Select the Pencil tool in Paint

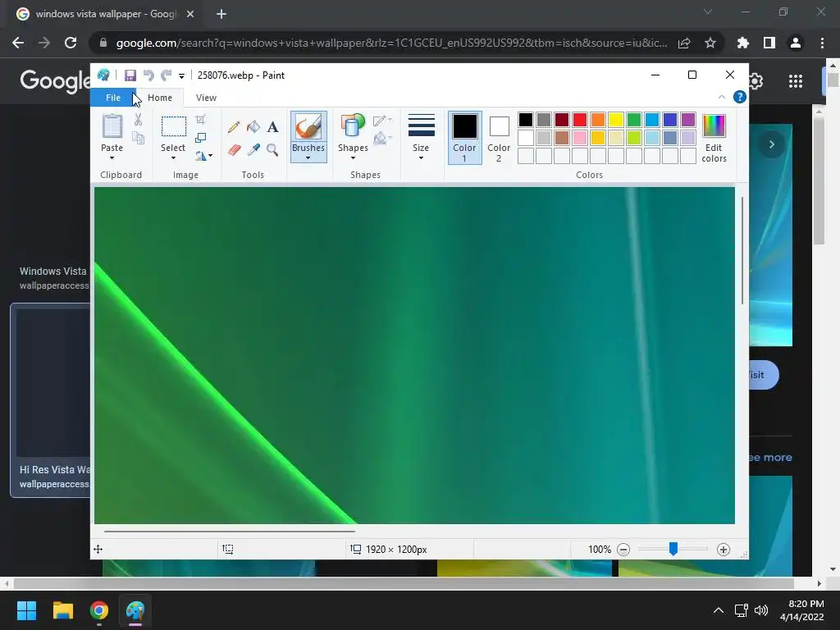(x=234, y=127)
